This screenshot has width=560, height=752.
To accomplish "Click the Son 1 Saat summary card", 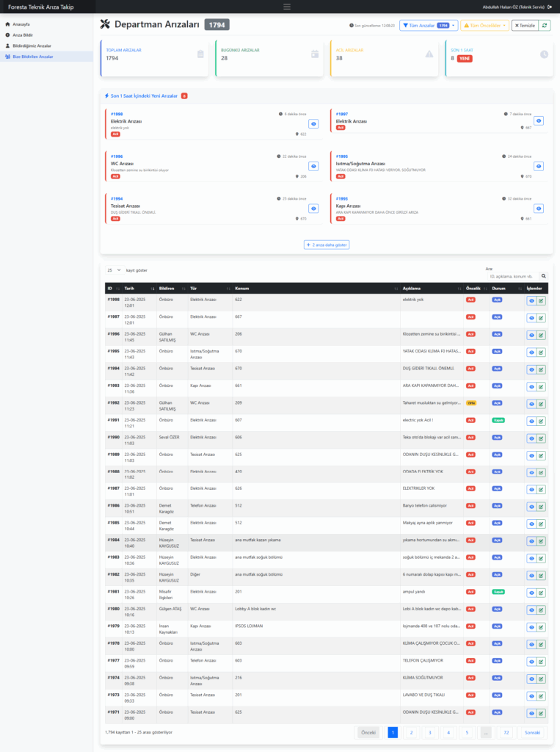I will click(x=499, y=58).
